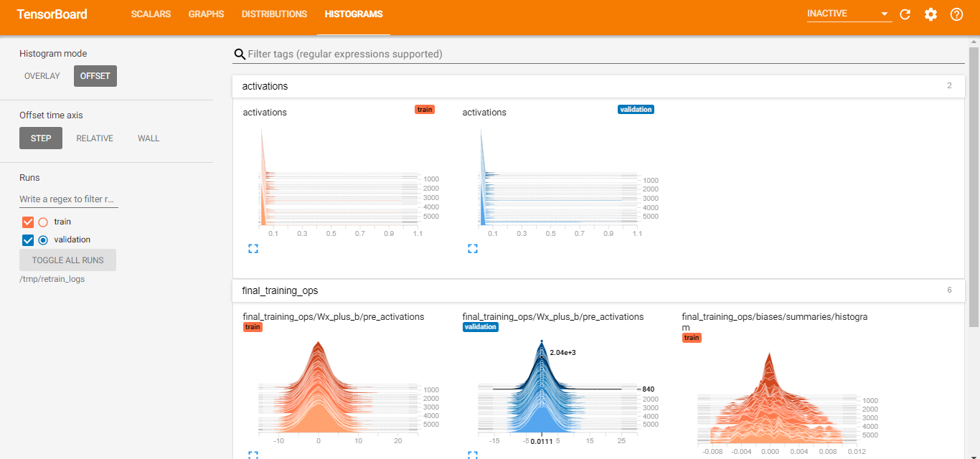The width and height of the screenshot is (980, 459).
Task: Open the DISTRIBUTIONS tab
Action: pos(274,14)
